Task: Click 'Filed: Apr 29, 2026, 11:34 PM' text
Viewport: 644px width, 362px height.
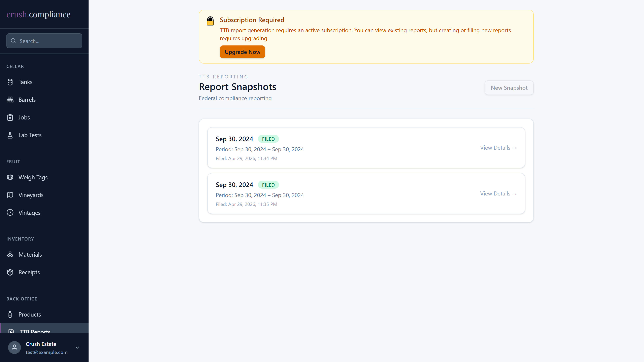Action: point(247,158)
